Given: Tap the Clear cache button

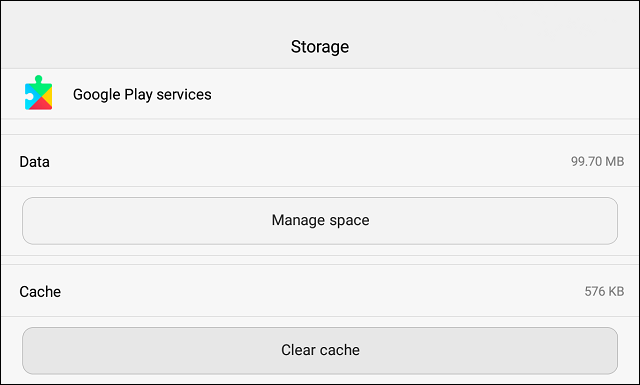Looking at the screenshot, I should coord(320,351).
